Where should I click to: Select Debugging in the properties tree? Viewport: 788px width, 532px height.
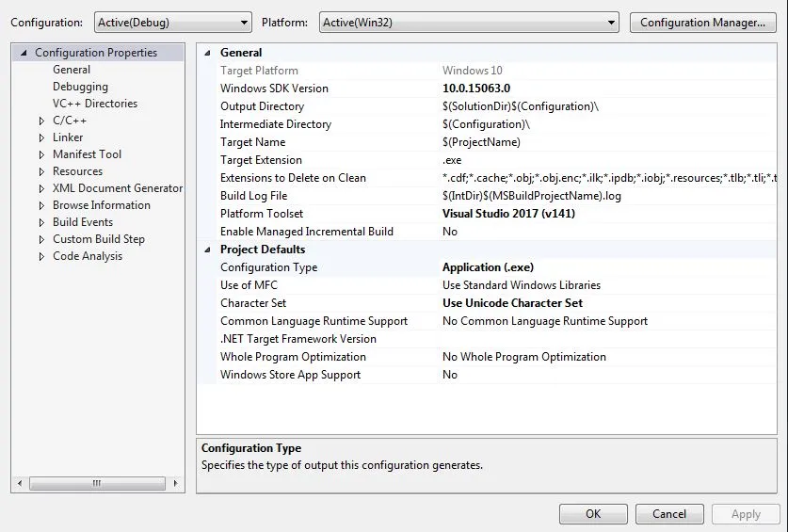coord(80,87)
